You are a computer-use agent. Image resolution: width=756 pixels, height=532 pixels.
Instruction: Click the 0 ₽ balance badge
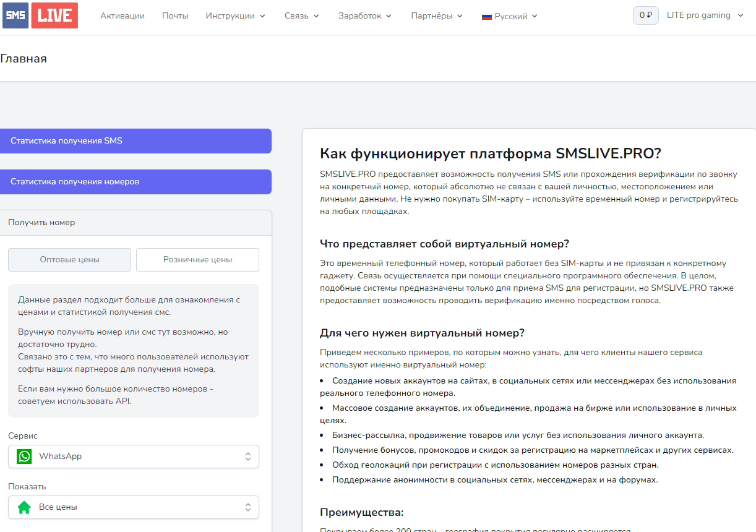click(646, 15)
